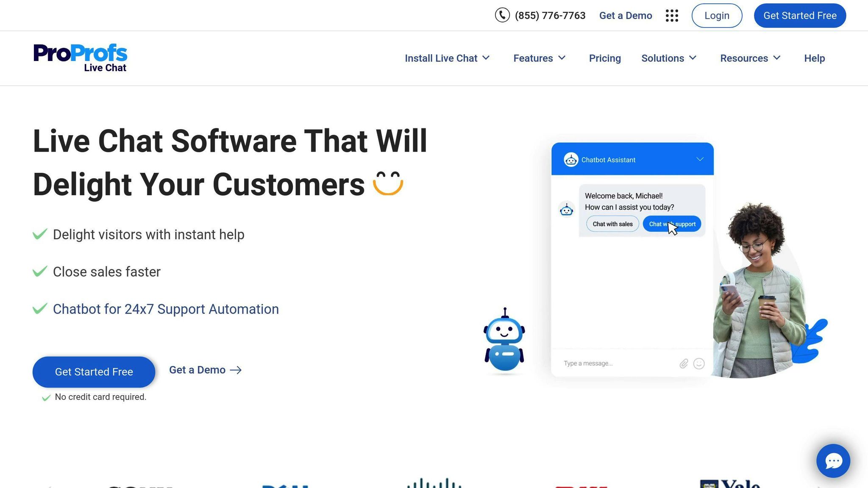868x488 pixels.
Task: Expand the Features dropdown menu
Action: (x=539, y=58)
